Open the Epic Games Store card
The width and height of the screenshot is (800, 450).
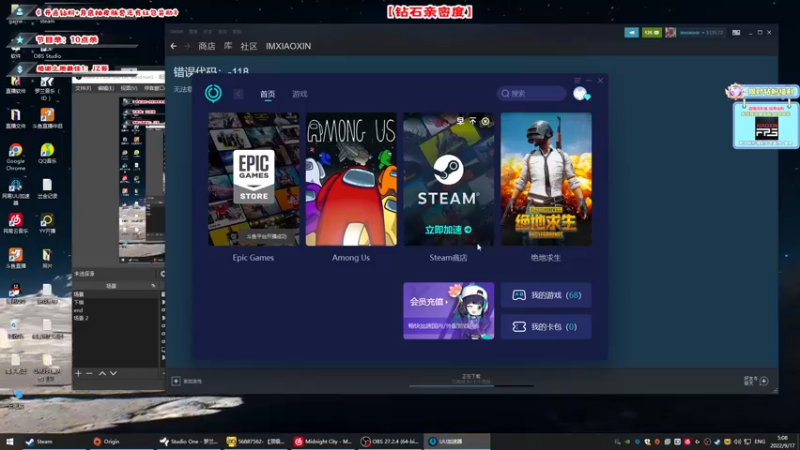point(254,179)
